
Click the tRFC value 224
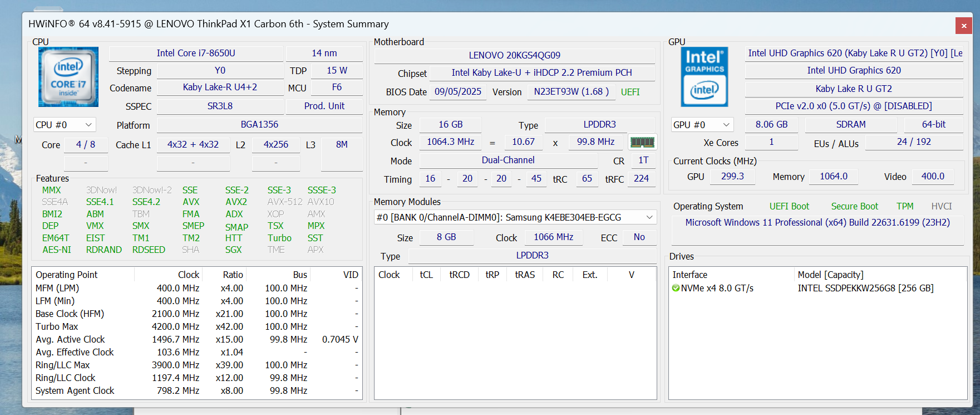(x=641, y=179)
